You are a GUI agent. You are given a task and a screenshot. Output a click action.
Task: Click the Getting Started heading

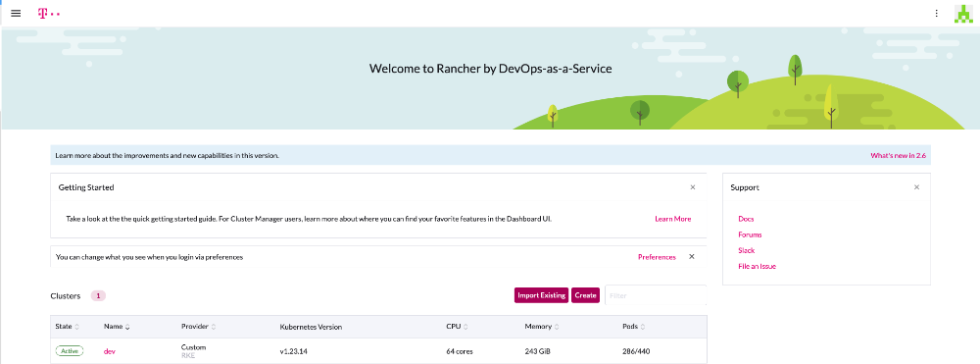click(x=86, y=187)
